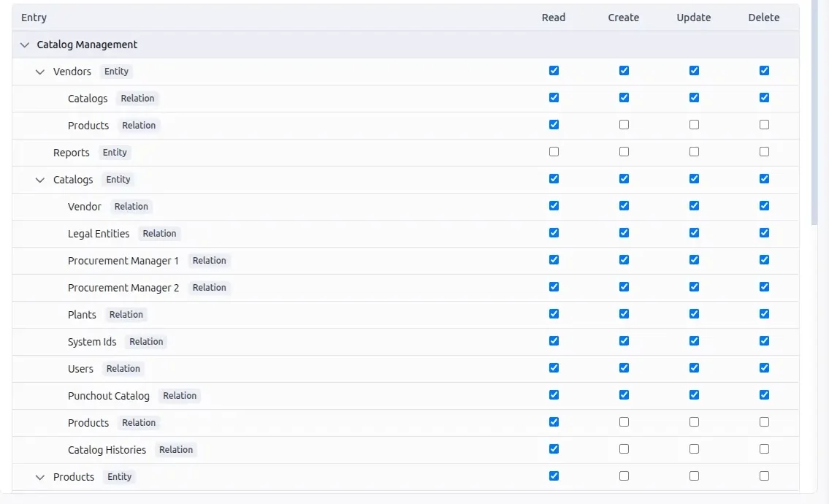
Task: Select the "Catalog Management" group label
Action: (87, 45)
